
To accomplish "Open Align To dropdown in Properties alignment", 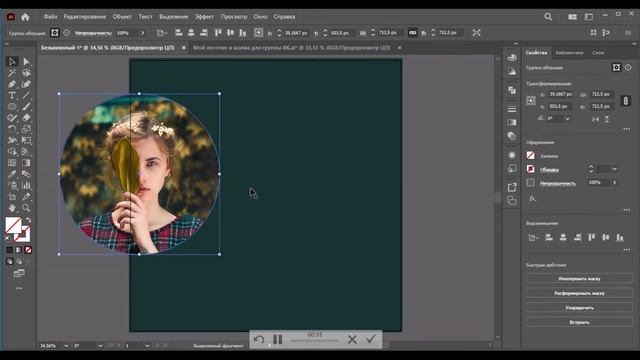I will coord(533,238).
